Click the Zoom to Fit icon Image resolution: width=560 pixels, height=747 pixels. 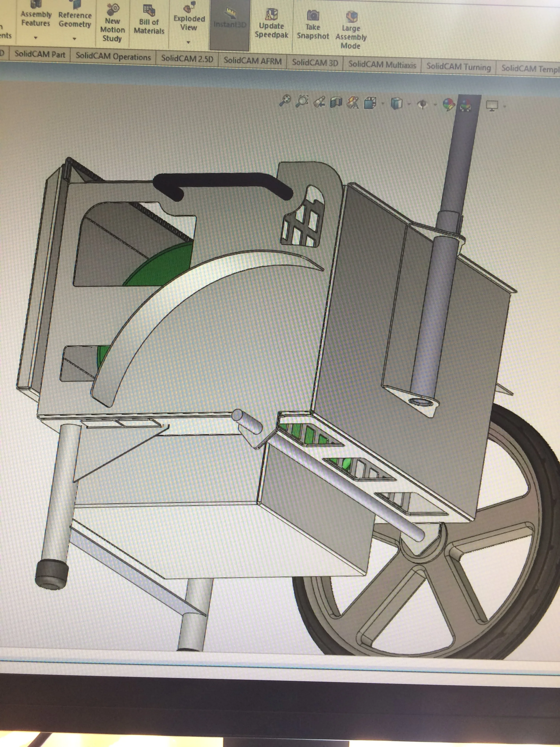(x=285, y=100)
